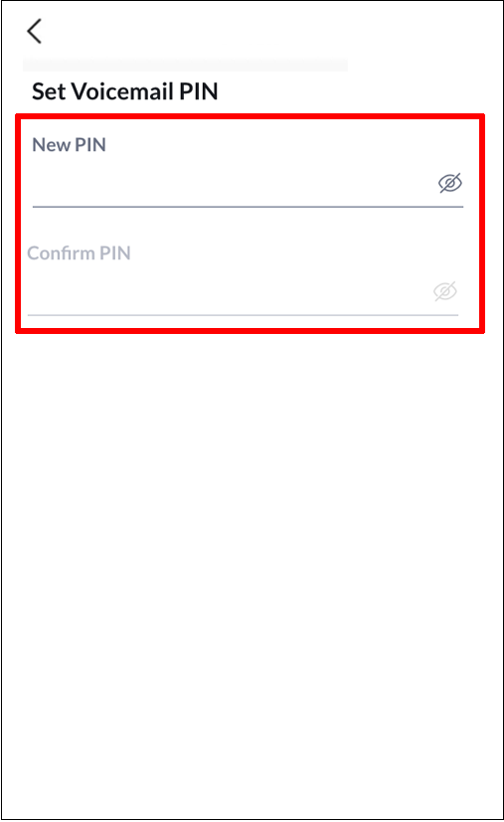Screen dimensions: 504x822
Task: Click the Confirm PIN label
Action: (79, 253)
